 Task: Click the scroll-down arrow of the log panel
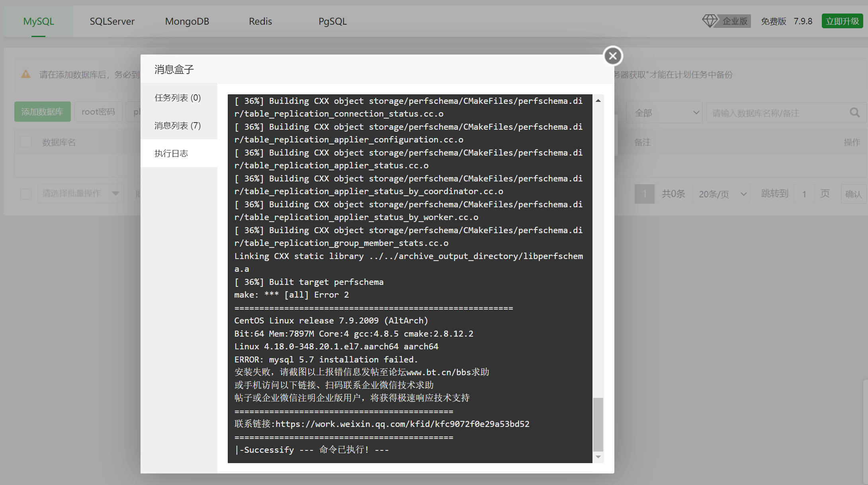coord(598,457)
